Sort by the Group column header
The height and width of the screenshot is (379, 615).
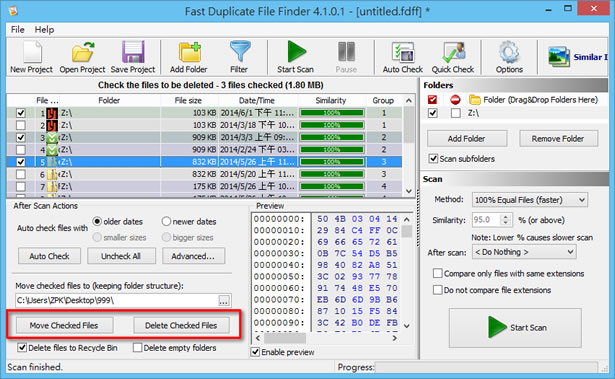[x=383, y=100]
